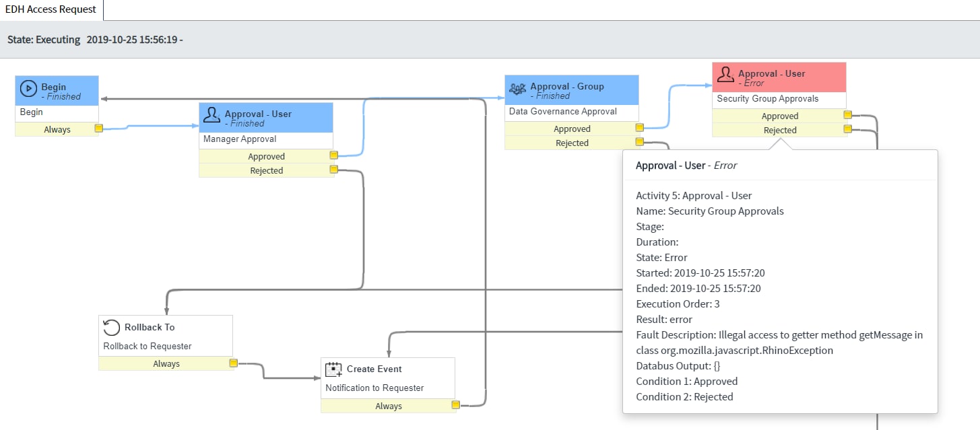Click the Security Group Approvals user icon
Image resolution: width=980 pixels, height=430 pixels.
[x=725, y=75]
